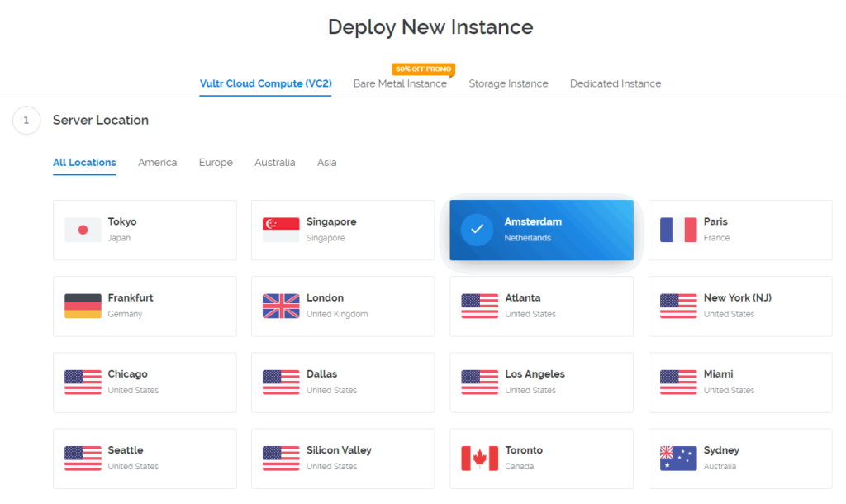Switch to Bare Metal Instance tab
846x504 pixels.
pyautogui.click(x=400, y=83)
